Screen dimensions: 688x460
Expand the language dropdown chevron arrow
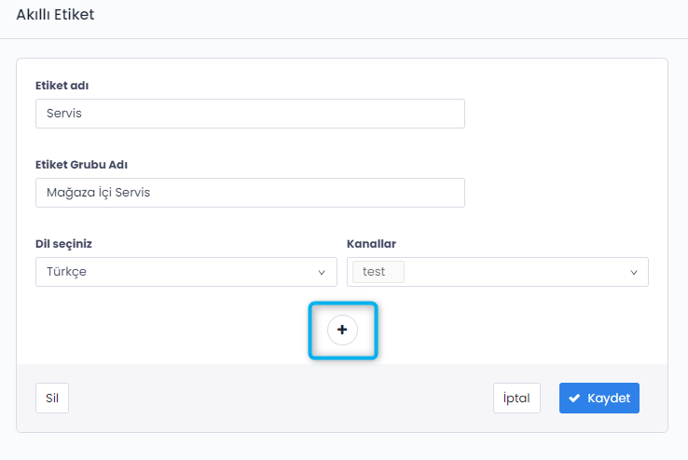click(x=321, y=272)
